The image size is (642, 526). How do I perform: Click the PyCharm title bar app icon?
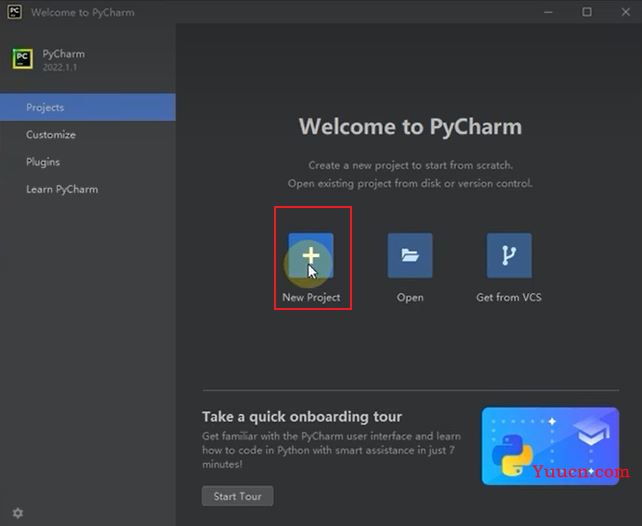(x=14, y=11)
